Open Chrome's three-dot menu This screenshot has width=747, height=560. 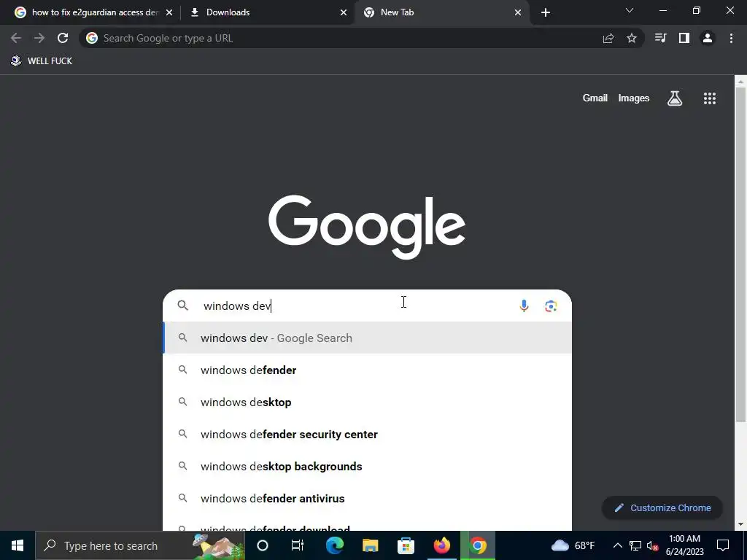[x=731, y=38]
